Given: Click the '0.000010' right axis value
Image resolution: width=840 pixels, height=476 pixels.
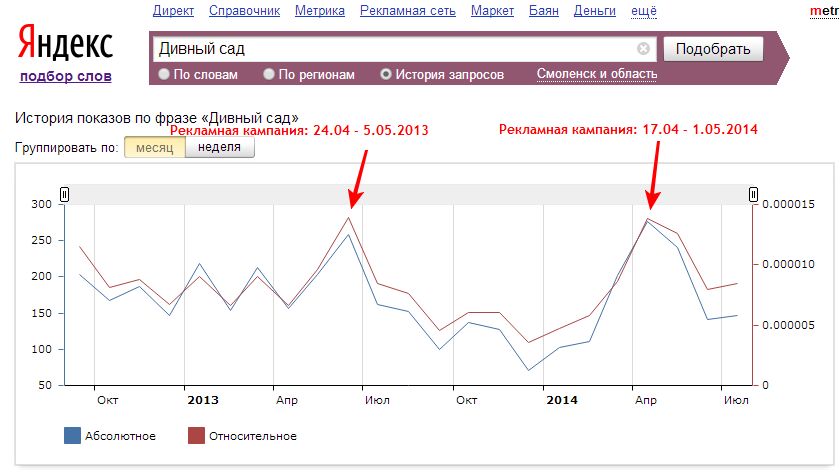Looking at the screenshot, I should [x=788, y=264].
